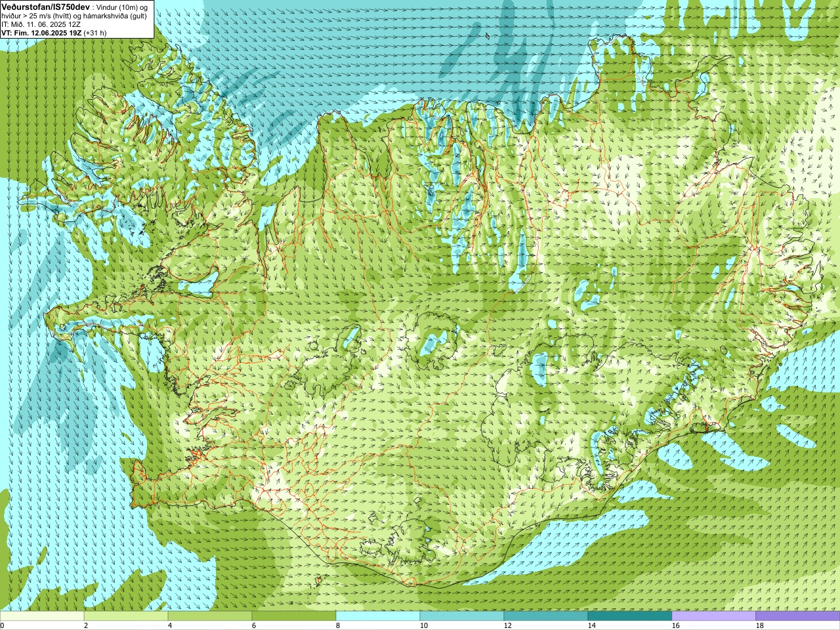Screen dimensions: 840x630
Task: Click the pale yellow 0–2 m/s legend swatch
Action: (x=42, y=616)
